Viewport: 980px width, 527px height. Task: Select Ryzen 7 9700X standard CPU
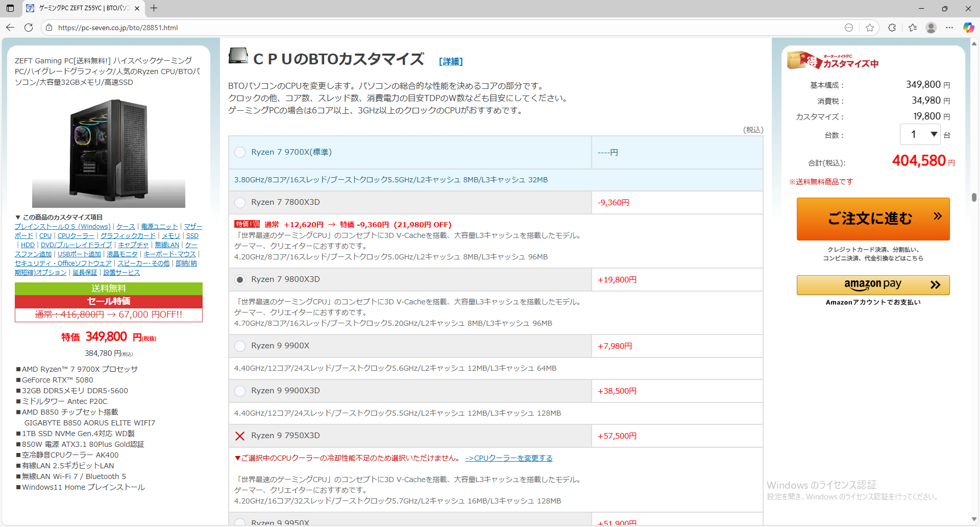pyautogui.click(x=240, y=152)
